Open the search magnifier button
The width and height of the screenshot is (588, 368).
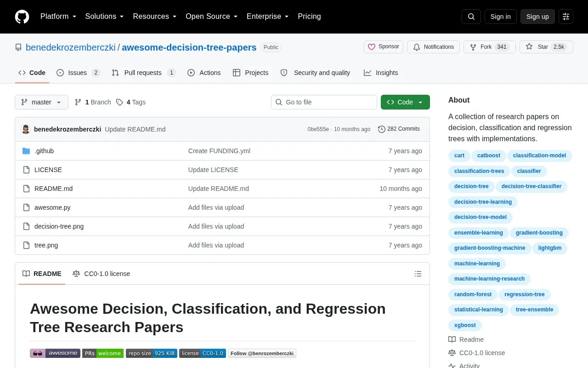coord(471,17)
